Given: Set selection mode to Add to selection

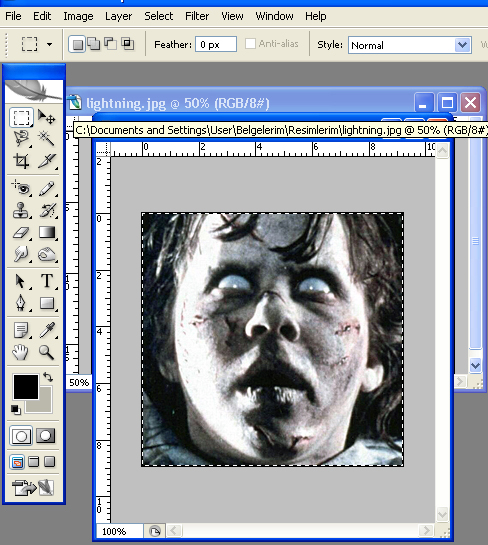Looking at the screenshot, I should [x=94, y=44].
